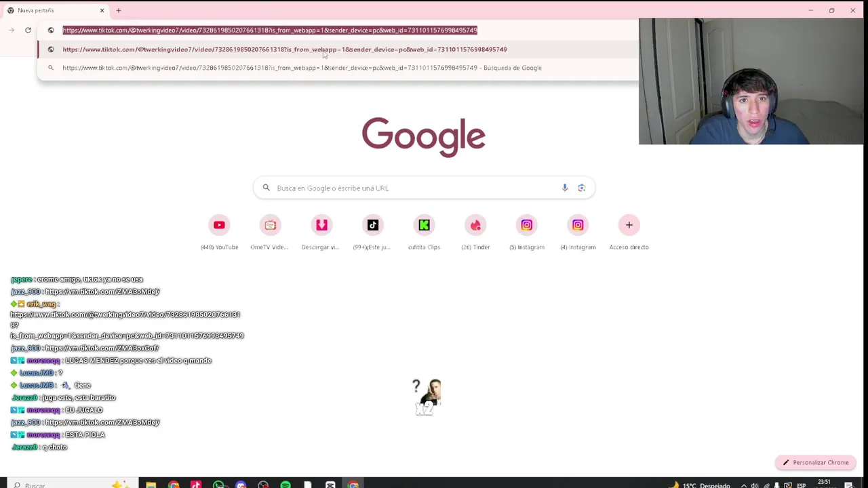Click the Google logo

(423, 137)
